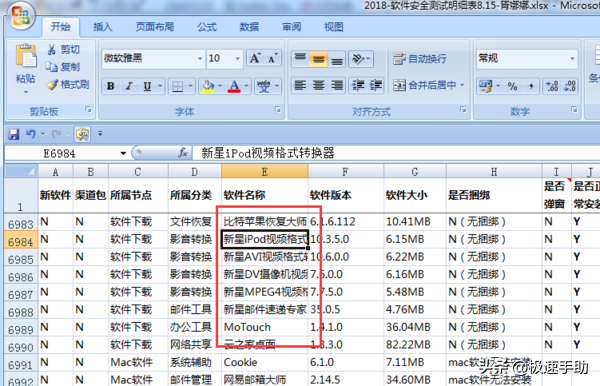Align text right

point(337,85)
